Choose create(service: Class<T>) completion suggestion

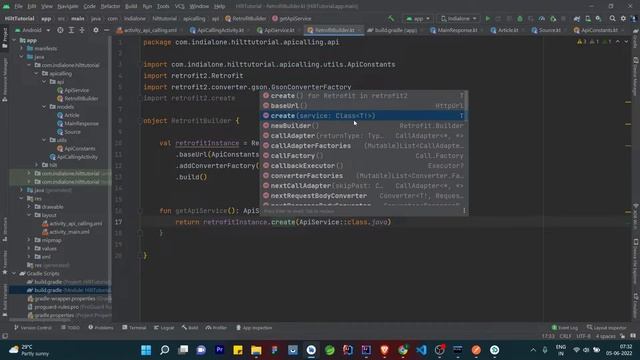tap(364, 116)
